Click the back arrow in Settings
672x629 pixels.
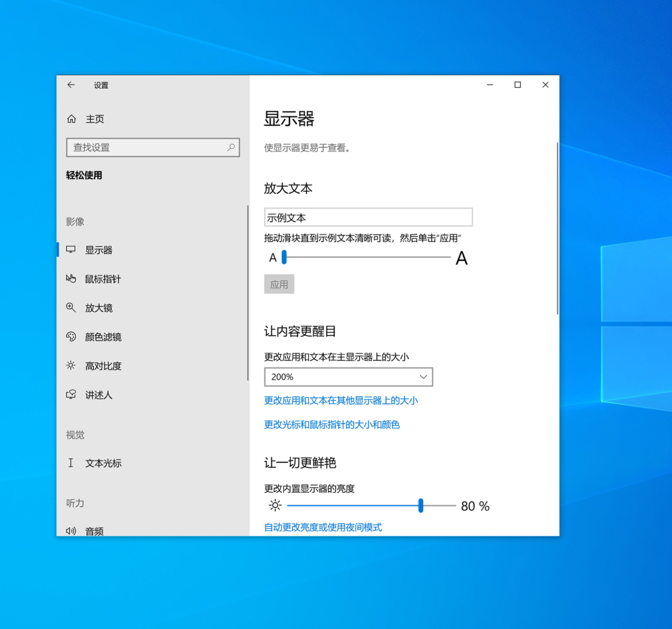pos(71,85)
